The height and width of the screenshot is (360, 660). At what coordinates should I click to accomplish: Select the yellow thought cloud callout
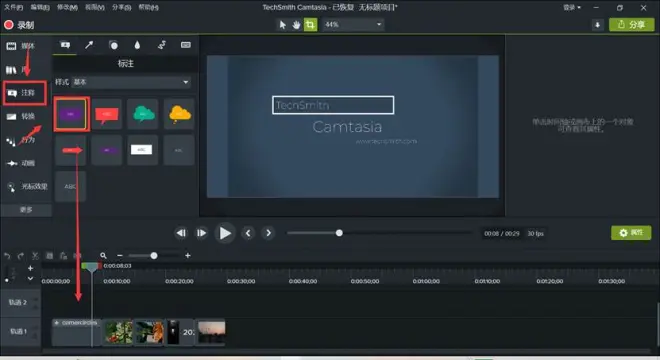179,114
